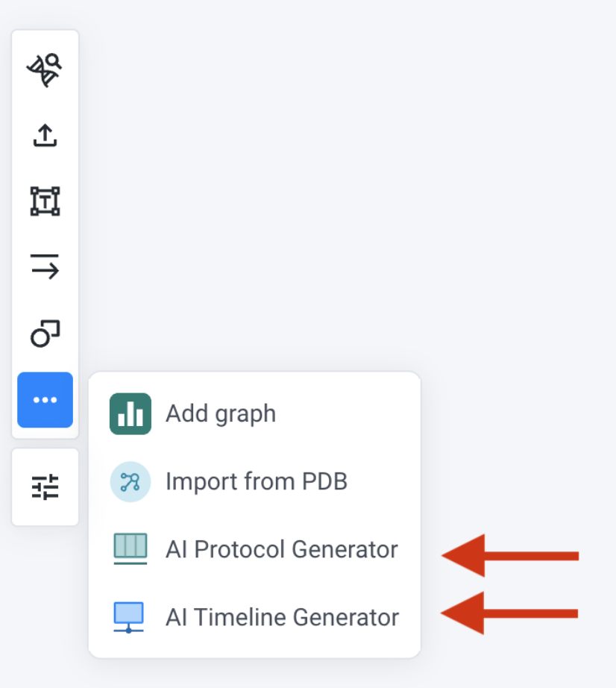Select the text box tool
This screenshot has width=616, height=688.
45,201
